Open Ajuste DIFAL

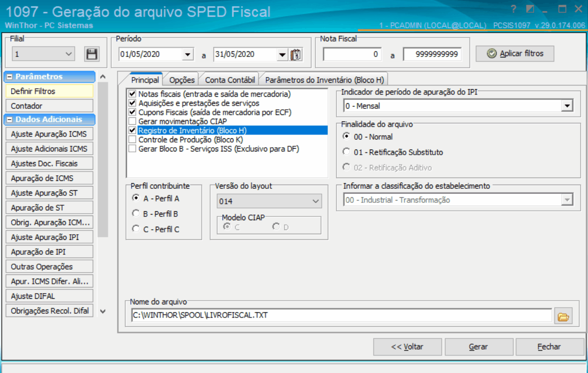click(50, 296)
